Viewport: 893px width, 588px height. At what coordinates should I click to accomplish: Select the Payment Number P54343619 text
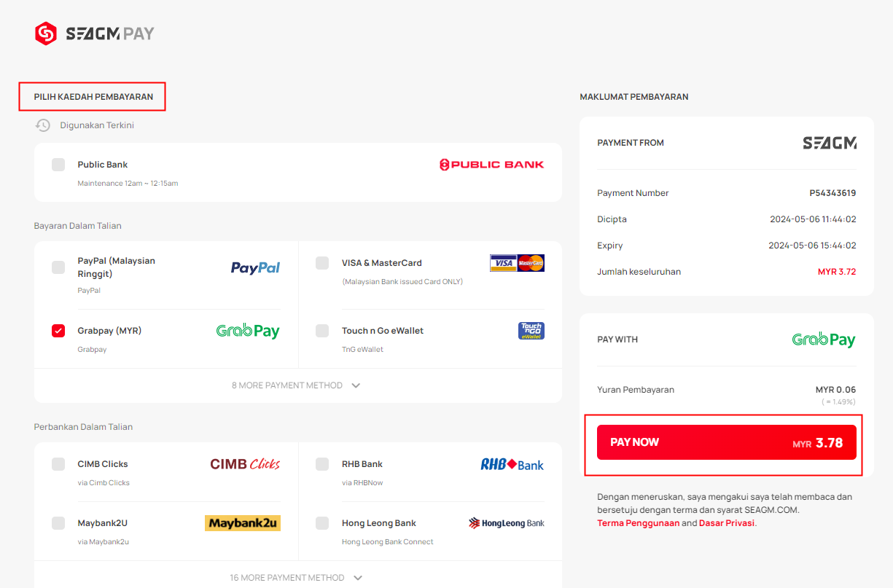click(832, 193)
